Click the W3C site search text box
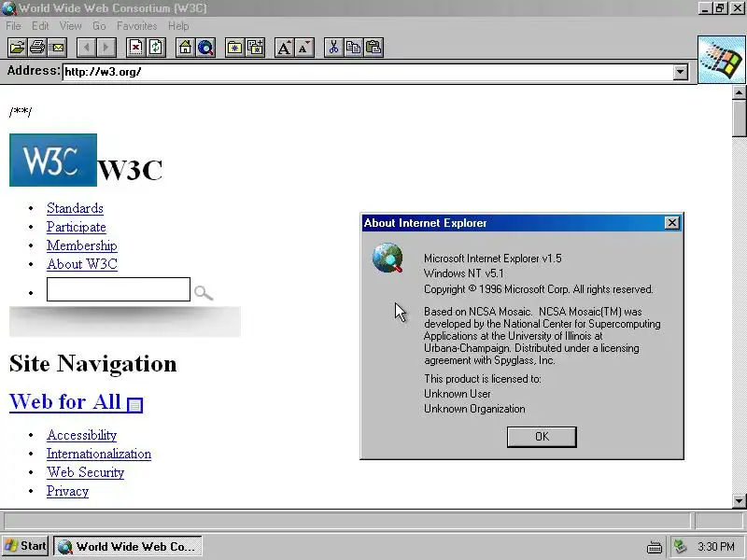This screenshot has height=560, width=747. (119, 289)
